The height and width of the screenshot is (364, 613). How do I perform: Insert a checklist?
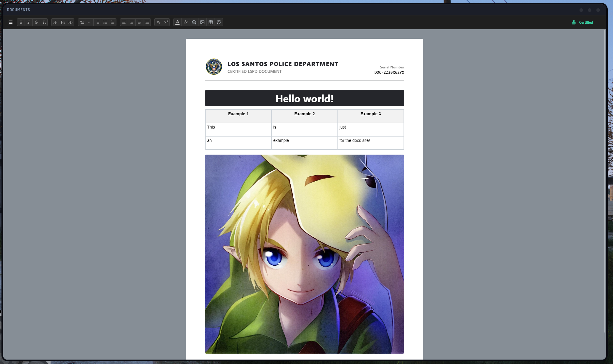point(113,22)
